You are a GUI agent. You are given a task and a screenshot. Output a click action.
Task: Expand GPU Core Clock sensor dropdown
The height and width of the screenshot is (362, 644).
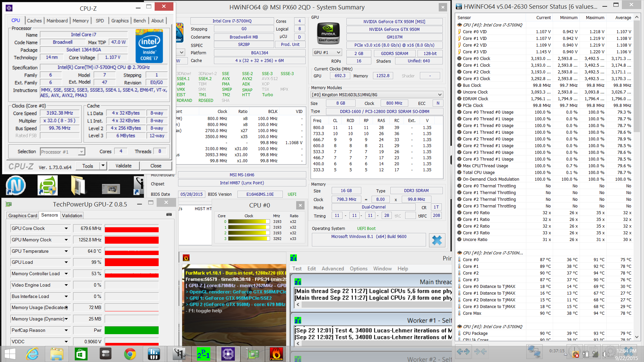[x=66, y=229]
